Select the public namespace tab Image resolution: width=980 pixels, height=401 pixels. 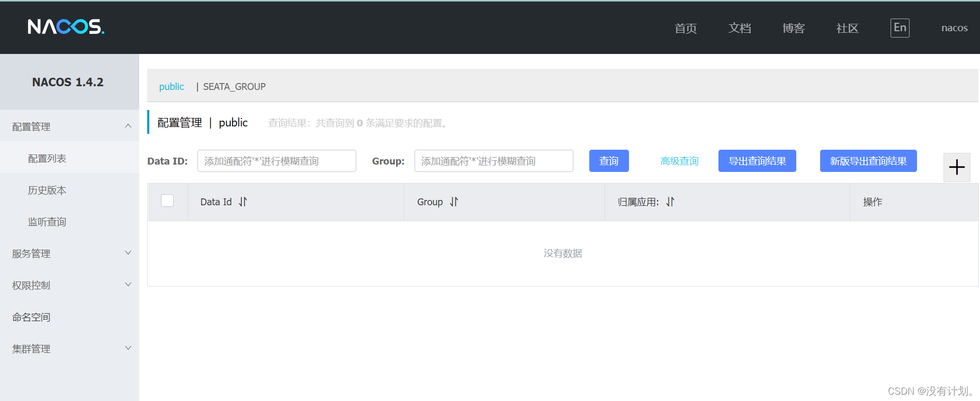172,86
